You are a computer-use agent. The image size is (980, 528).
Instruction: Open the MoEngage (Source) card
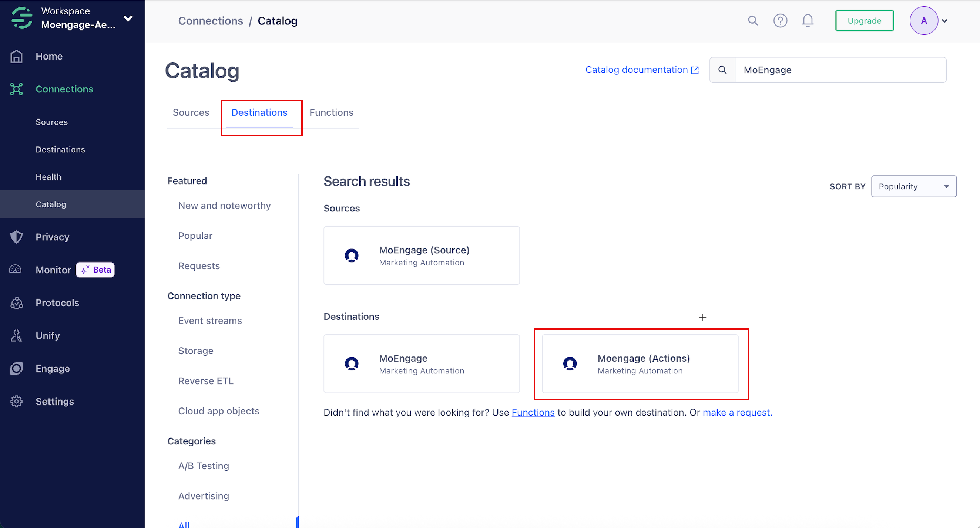(422, 255)
